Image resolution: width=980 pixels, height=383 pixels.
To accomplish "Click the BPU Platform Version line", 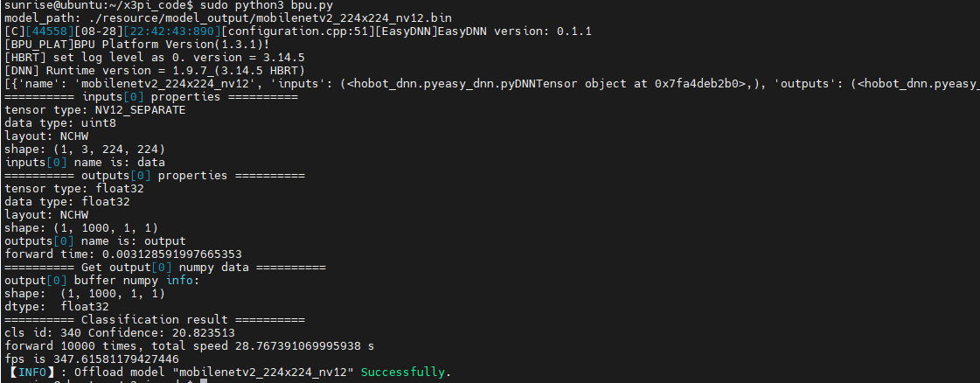I will coord(137,45).
